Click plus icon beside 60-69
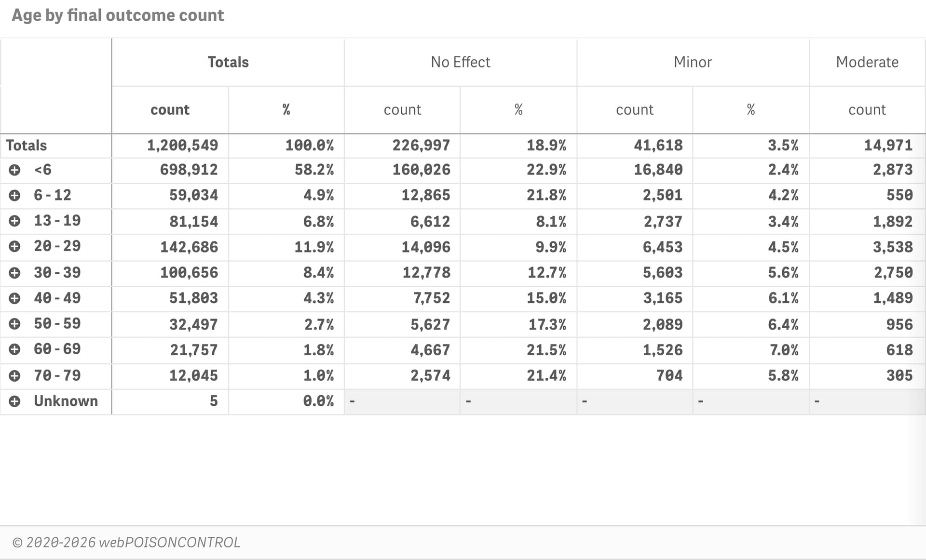This screenshot has height=560, width=926. click(14, 349)
